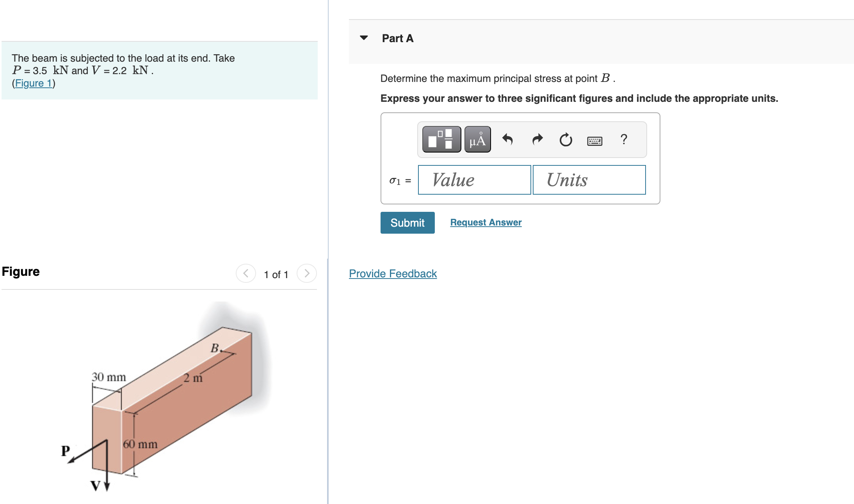
Task: Click Request Answer
Action: click(x=486, y=222)
